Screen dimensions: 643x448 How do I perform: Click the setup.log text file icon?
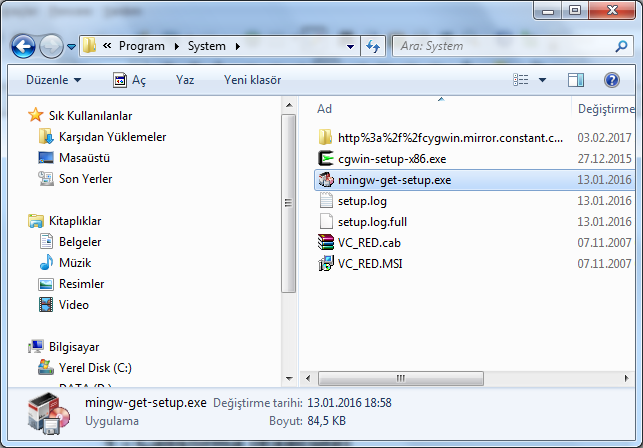(326, 200)
